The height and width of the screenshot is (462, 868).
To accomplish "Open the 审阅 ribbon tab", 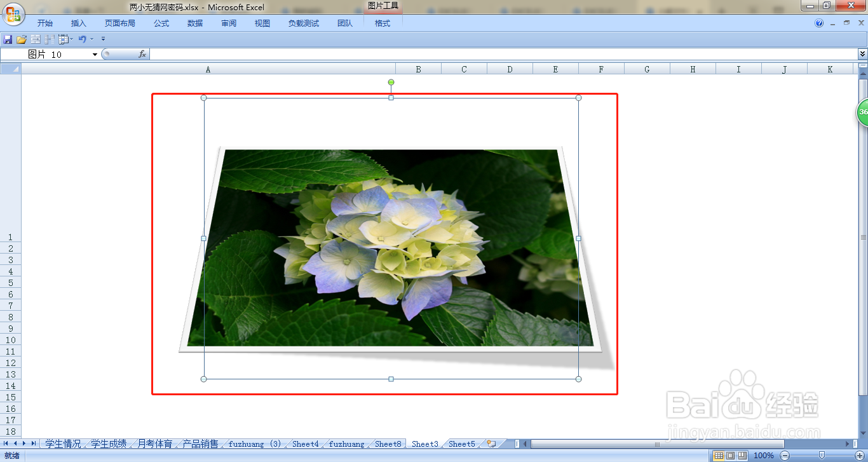I will (x=229, y=23).
